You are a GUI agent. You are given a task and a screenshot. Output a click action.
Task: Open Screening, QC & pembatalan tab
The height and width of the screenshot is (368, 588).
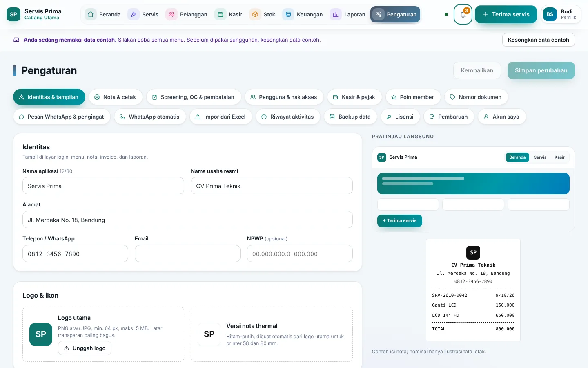194,97
